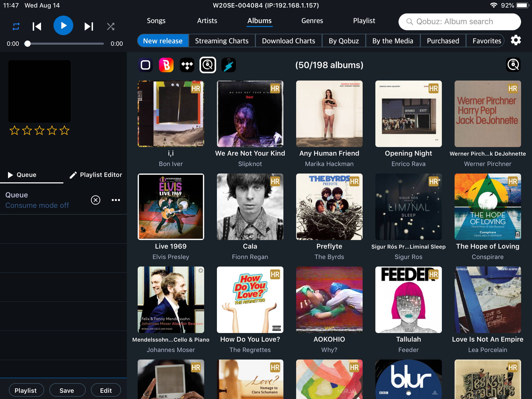Rate track with fifth star
Image resolution: width=532 pixels, height=399 pixels.
(x=64, y=130)
